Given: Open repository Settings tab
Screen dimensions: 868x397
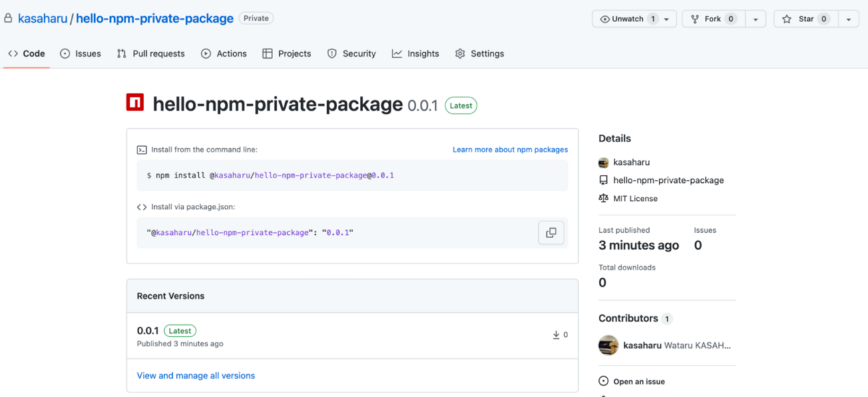Looking at the screenshot, I should click(479, 53).
